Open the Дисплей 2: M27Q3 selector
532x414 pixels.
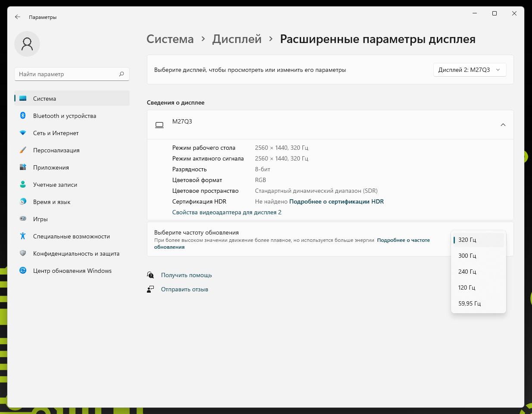(x=469, y=70)
